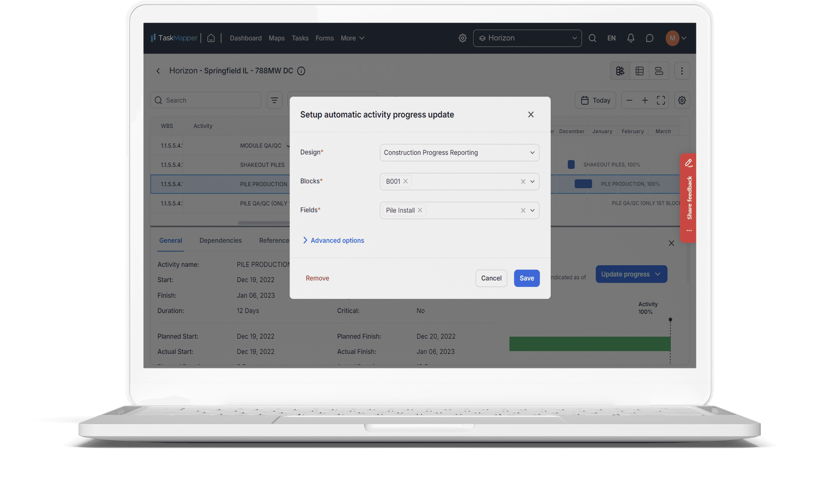Remove B001 tag from Blocks
The height and width of the screenshot is (504, 828).
point(405,181)
